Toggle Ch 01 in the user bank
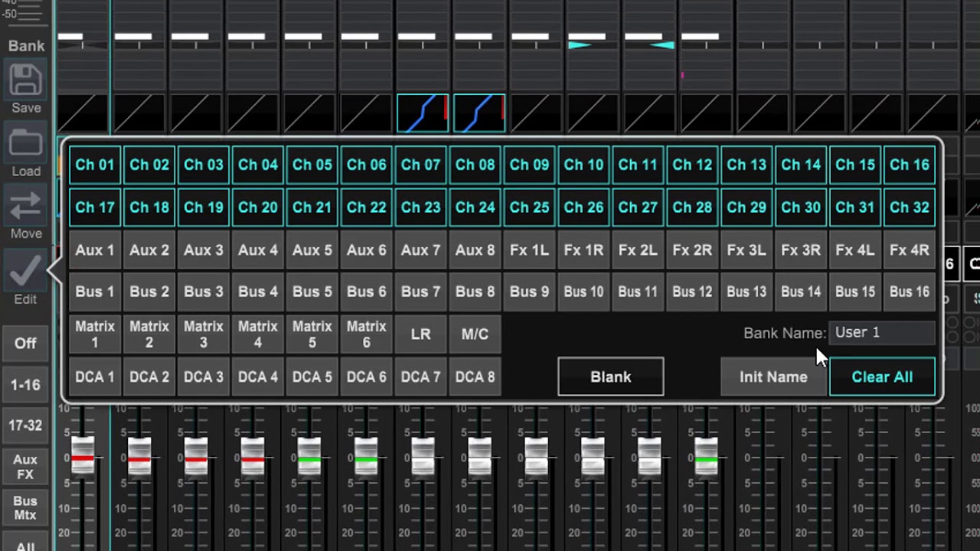980x551 pixels. [95, 165]
